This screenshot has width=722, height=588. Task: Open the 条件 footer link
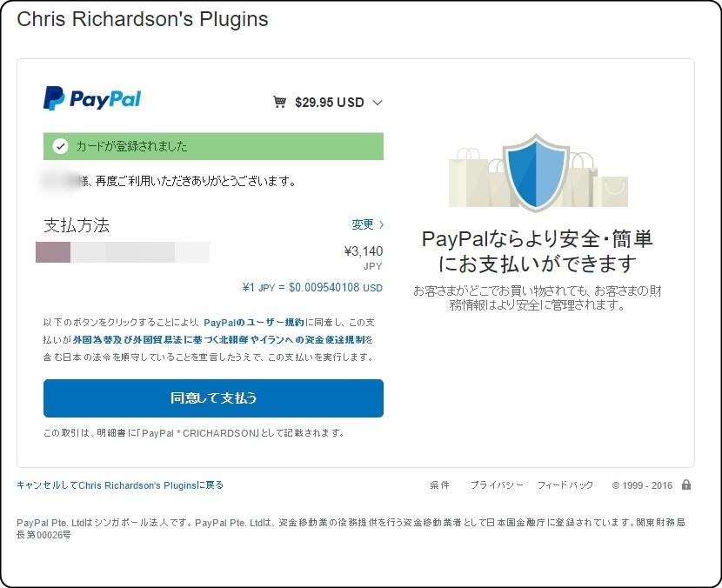[x=439, y=484]
